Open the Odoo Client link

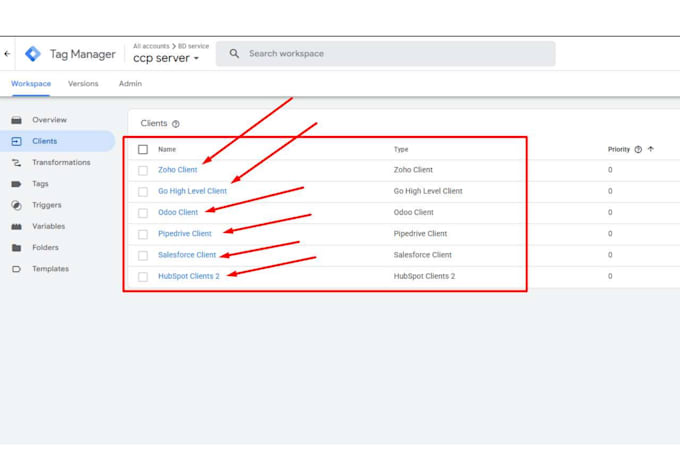(x=178, y=212)
